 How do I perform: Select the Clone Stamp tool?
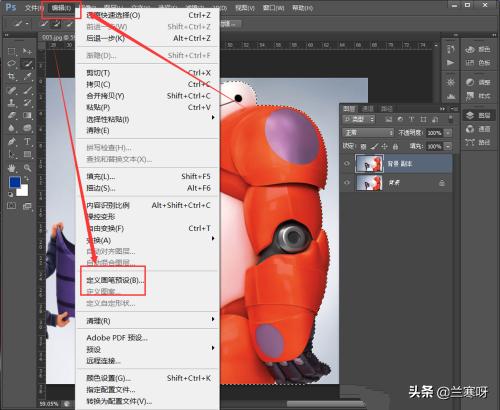point(11,102)
